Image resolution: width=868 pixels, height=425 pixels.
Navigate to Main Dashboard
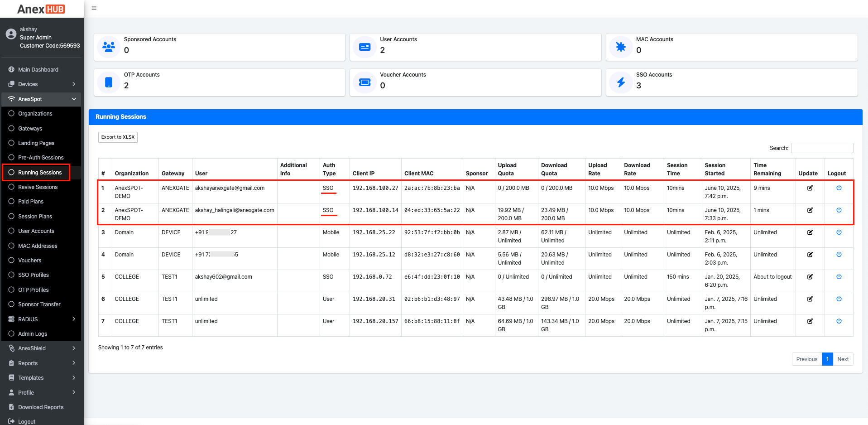click(38, 69)
